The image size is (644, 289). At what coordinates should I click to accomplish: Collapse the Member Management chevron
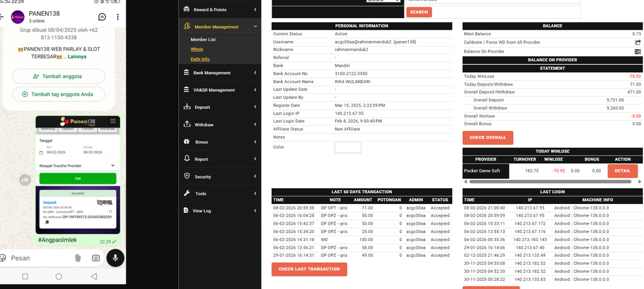tap(255, 26)
